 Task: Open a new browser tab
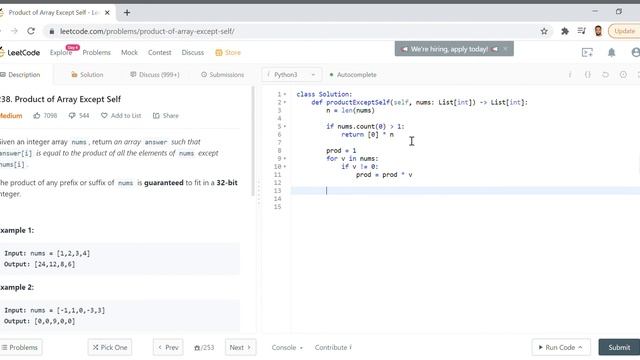127,13
